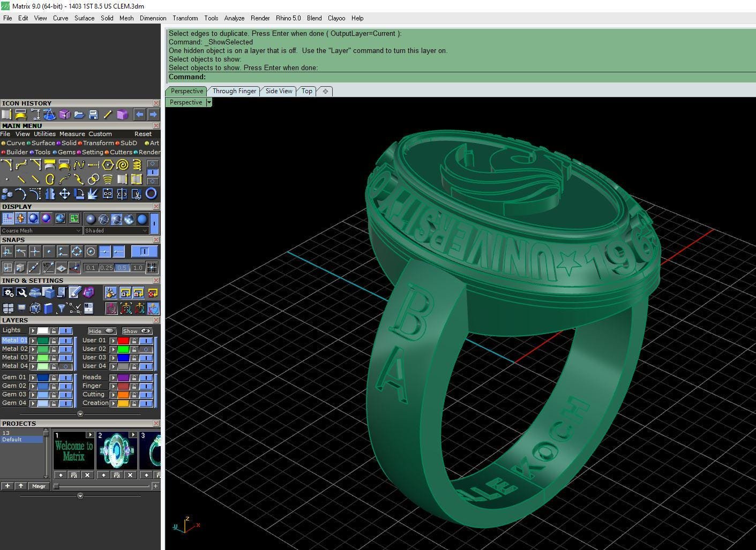This screenshot has height=550, width=756.
Task: Switch to the Through Finger viewport tab
Action: (x=234, y=91)
